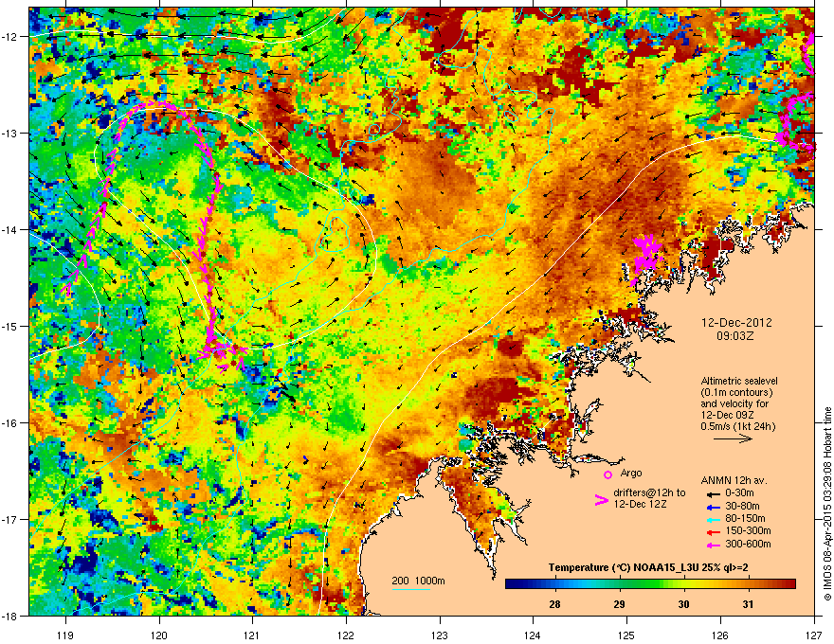Click the '-14' latitude axis label
Viewport: 834px width, 644px height.
click(10, 229)
